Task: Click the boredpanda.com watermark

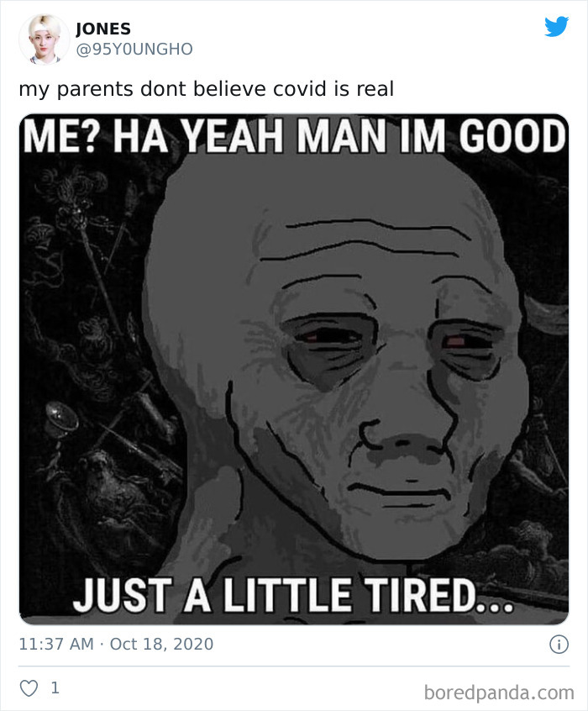Action: pyautogui.click(x=499, y=693)
